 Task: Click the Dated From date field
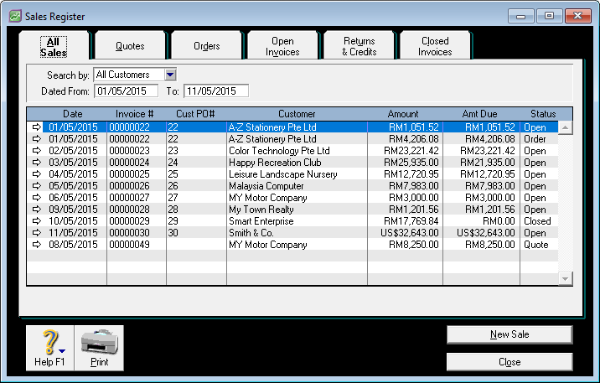[126, 91]
